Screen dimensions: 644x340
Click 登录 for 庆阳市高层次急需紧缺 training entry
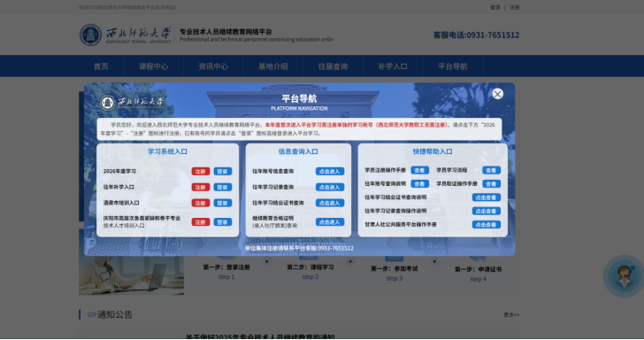[223, 222]
